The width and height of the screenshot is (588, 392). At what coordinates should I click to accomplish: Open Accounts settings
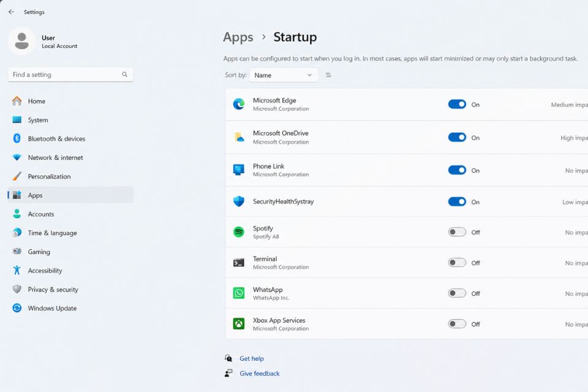(70, 214)
